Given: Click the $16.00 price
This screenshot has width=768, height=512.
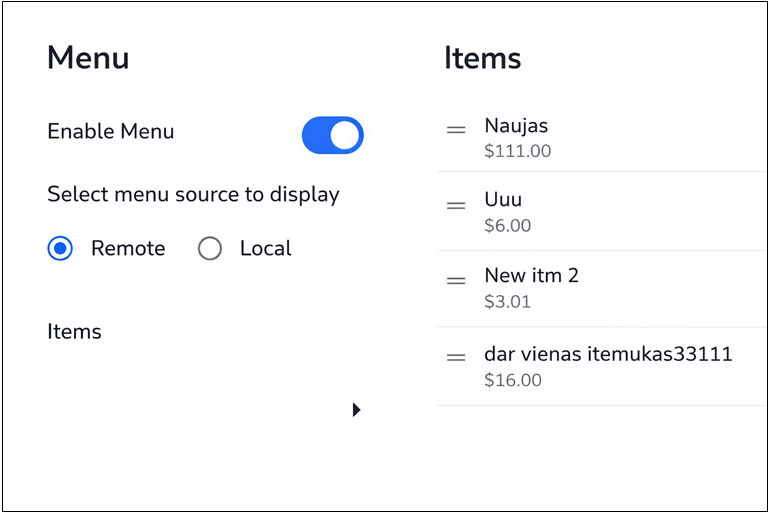Looking at the screenshot, I should point(512,380).
